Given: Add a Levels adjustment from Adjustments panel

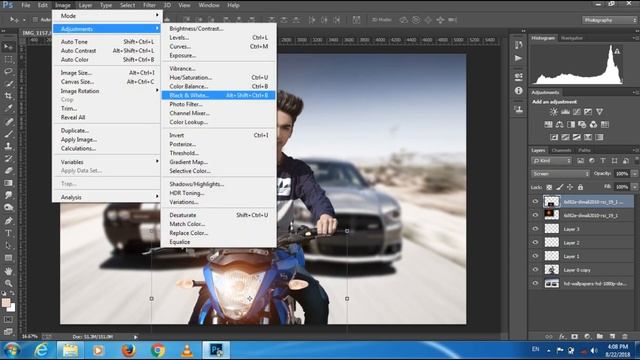Looking at the screenshot, I should click(565, 111).
